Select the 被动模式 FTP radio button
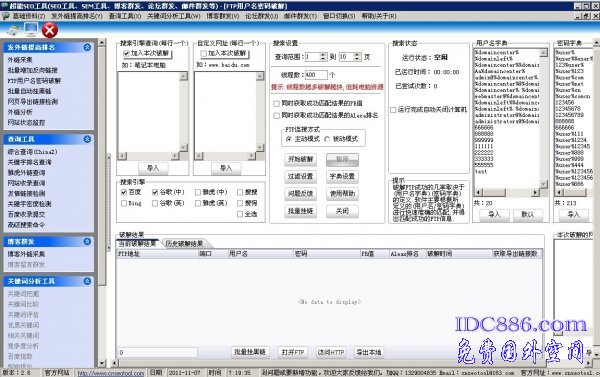 (x=327, y=139)
